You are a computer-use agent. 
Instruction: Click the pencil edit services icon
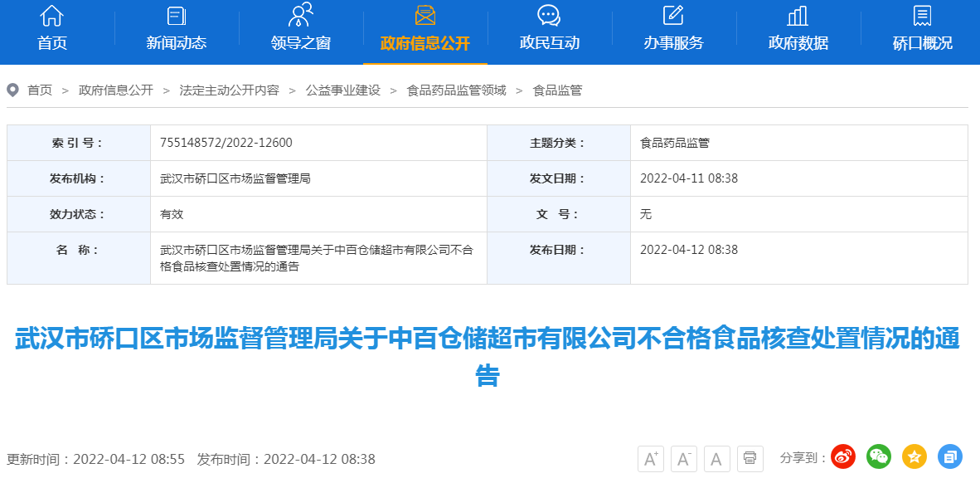pyautogui.click(x=673, y=15)
